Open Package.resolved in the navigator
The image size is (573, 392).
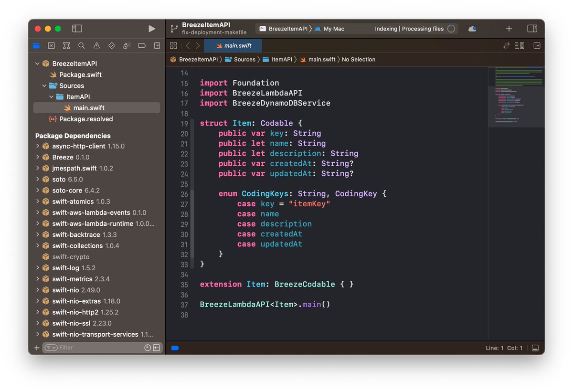96,119
